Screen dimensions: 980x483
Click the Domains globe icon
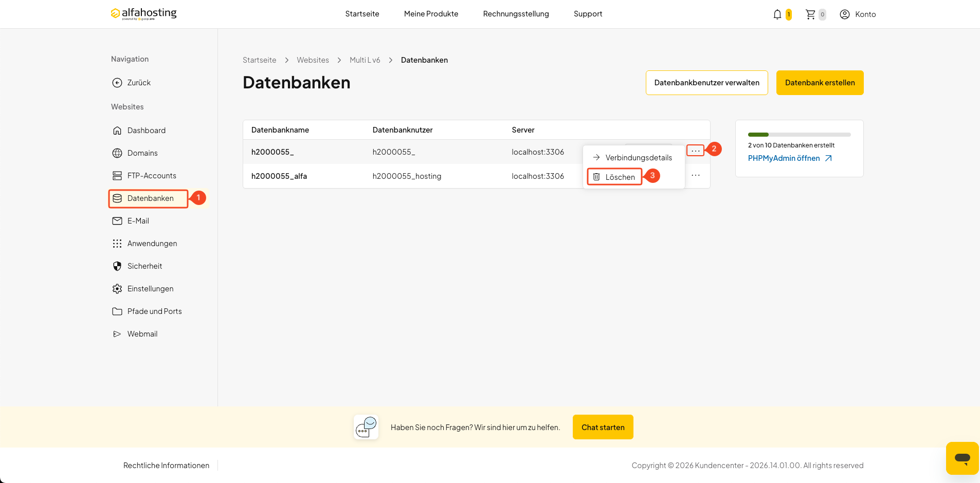click(x=117, y=153)
